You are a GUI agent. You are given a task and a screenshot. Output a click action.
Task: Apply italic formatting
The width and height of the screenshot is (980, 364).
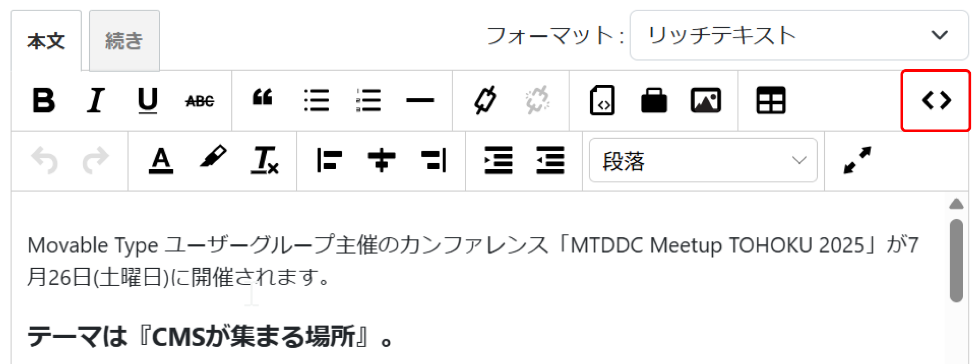coord(95,101)
